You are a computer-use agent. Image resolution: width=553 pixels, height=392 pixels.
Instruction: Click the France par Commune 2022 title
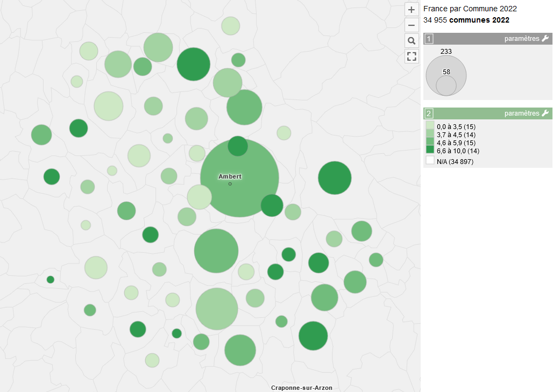click(x=470, y=9)
